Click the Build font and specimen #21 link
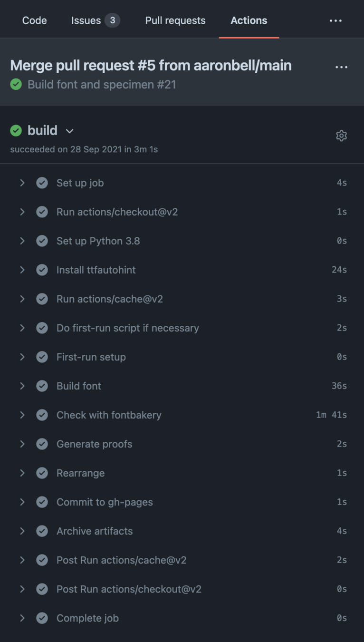Screen dimensions: 364x642 (102, 85)
